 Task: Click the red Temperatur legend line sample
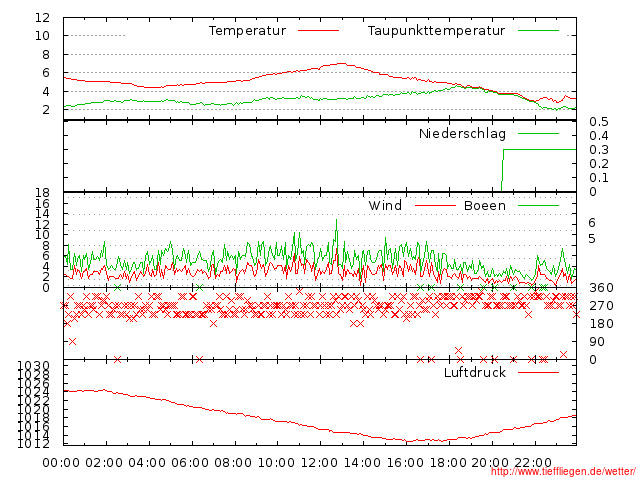click(318, 31)
